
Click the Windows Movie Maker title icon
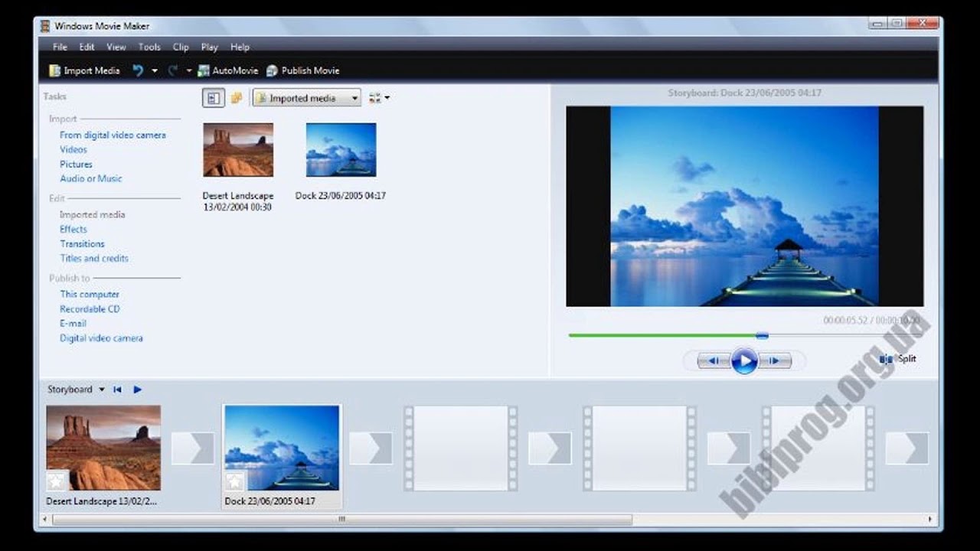coord(46,26)
